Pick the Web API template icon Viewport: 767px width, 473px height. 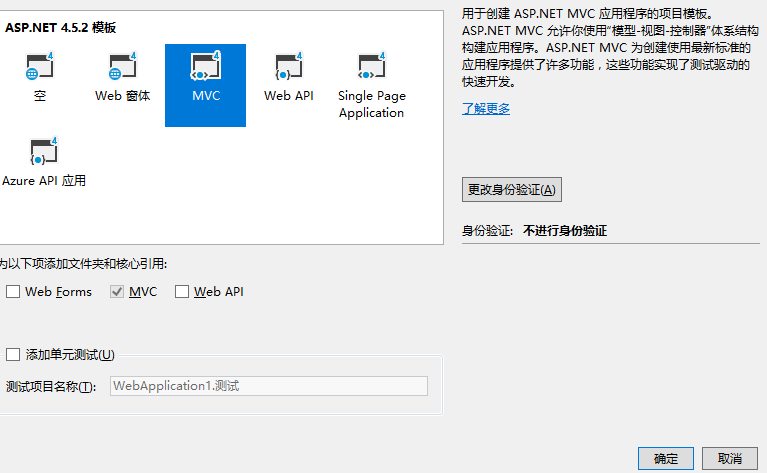[x=288, y=67]
